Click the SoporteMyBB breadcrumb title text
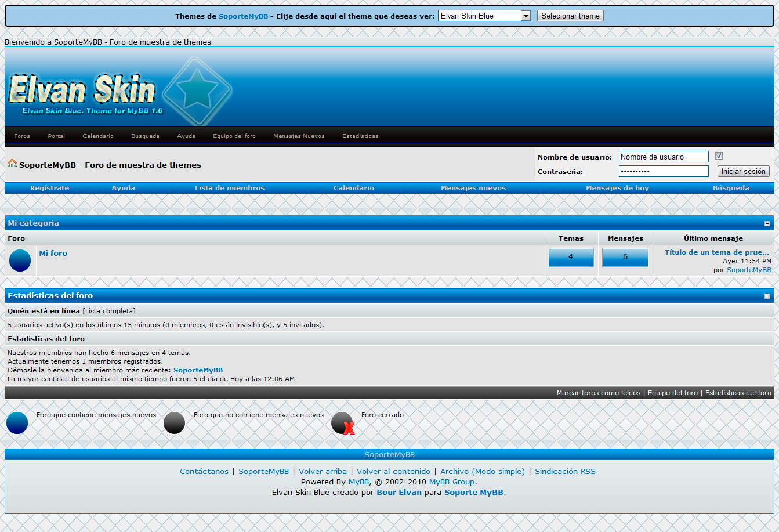The height and width of the screenshot is (532, 779). coord(110,165)
